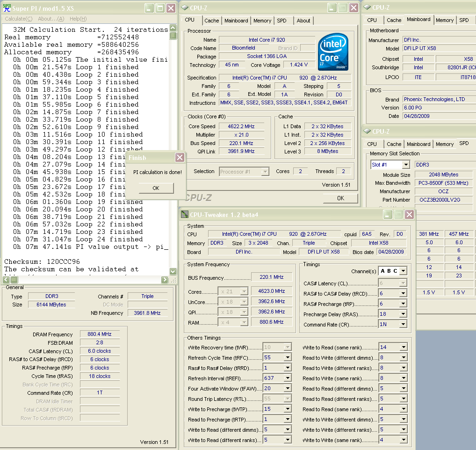The width and height of the screenshot is (476, 450).
Task: Open the About menu in Super PI
Action: pyautogui.click(x=51, y=19)
